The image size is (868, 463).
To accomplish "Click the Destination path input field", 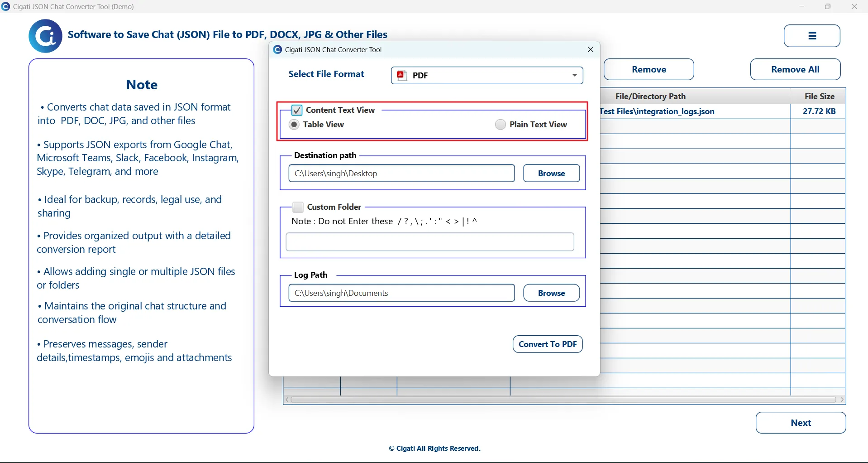I will pos(401,174).
